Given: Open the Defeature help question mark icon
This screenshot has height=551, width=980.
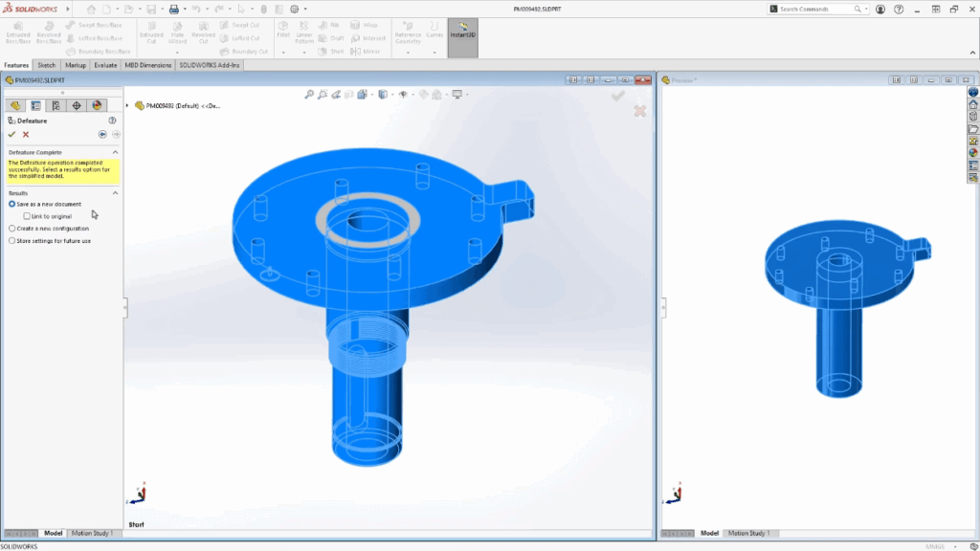Looking at the screenshot, I should pos(113,121).
